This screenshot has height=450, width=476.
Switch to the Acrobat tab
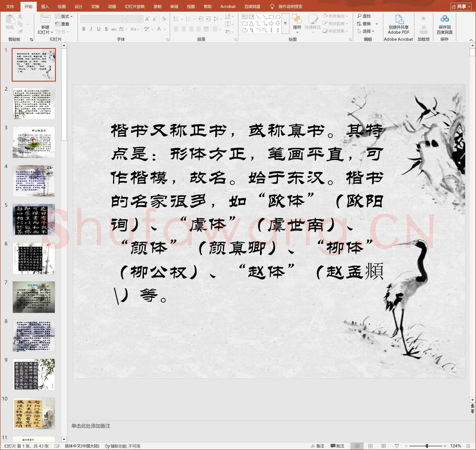(228, 6)
